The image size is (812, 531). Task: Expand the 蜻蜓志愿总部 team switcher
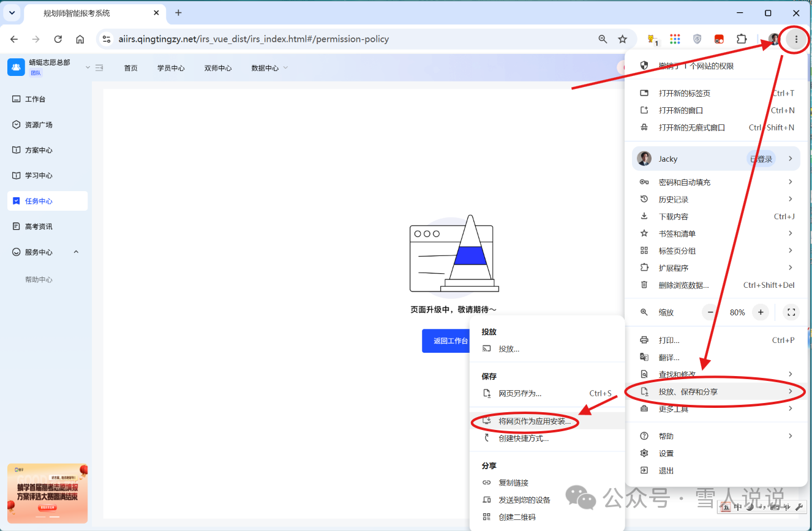click(88, 67)
